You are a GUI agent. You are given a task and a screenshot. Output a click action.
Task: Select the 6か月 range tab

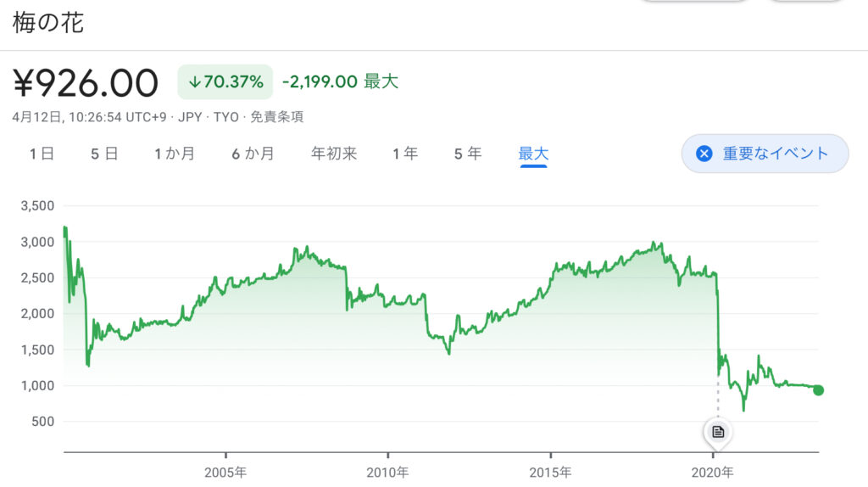coord(253,154)
